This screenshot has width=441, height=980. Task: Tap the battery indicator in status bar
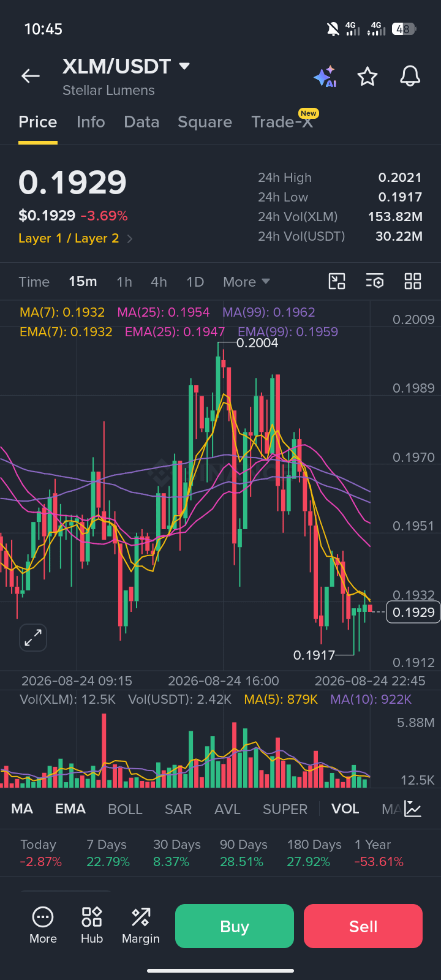coord(404,29)
